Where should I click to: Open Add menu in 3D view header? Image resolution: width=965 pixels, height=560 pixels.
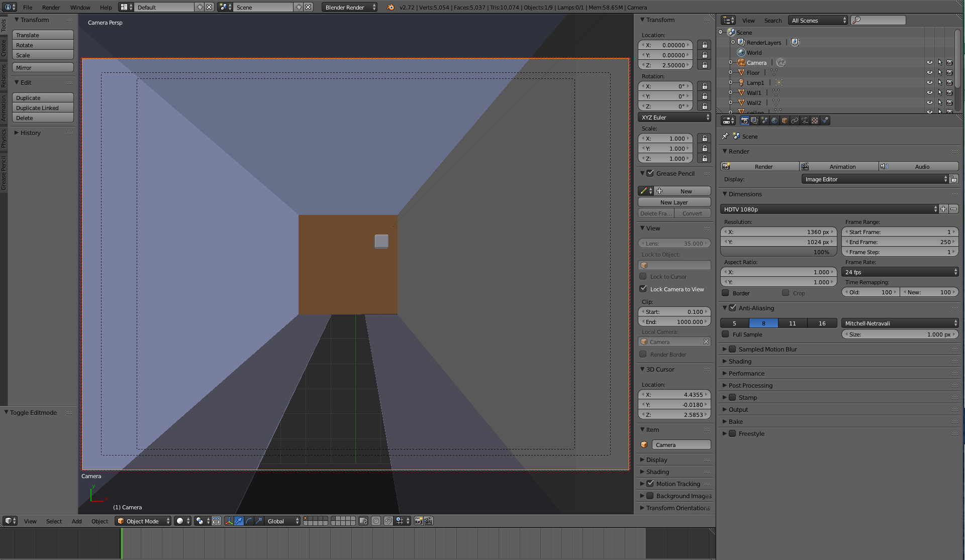76,521
